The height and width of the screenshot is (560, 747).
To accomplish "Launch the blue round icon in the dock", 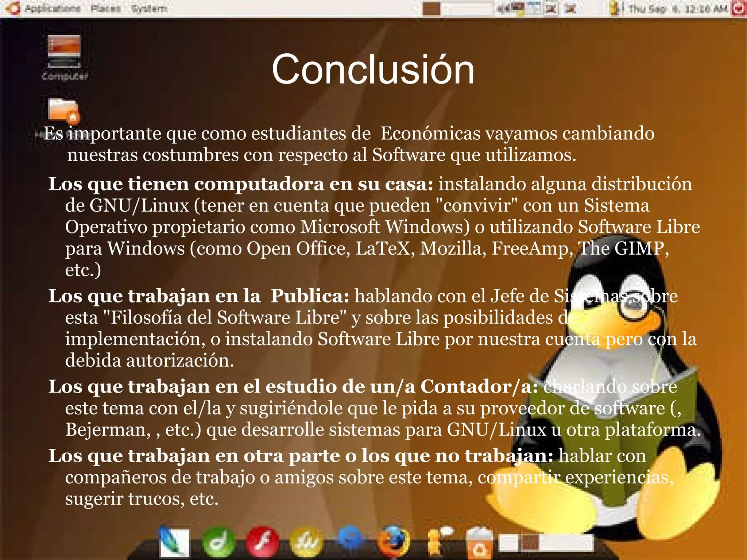I will pos(351,538).
